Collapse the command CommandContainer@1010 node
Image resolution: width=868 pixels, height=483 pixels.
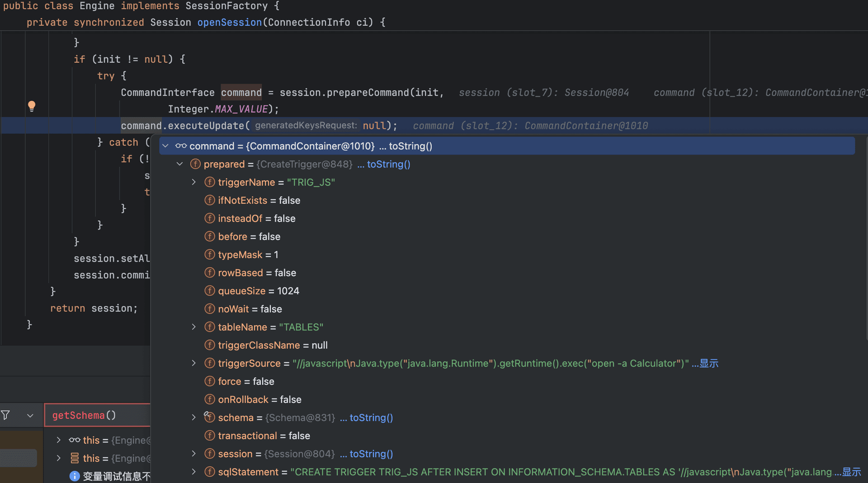[x=165, y=146]
